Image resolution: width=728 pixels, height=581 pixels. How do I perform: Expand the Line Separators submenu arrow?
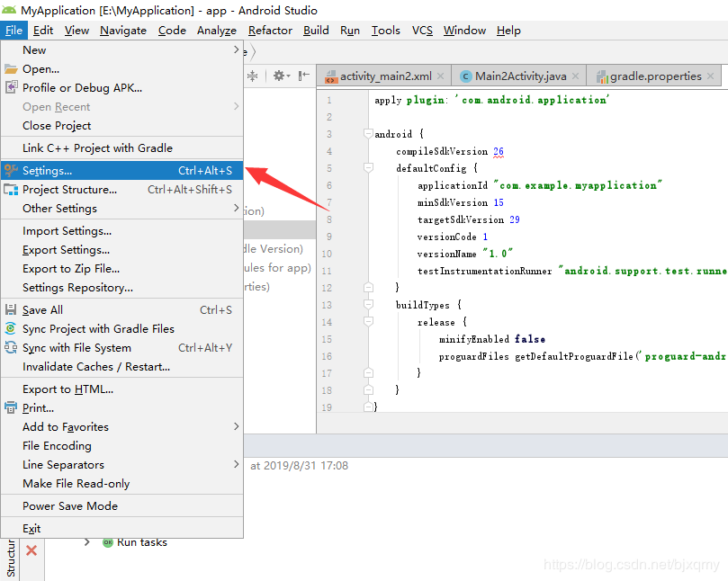[x=236, y=464]
